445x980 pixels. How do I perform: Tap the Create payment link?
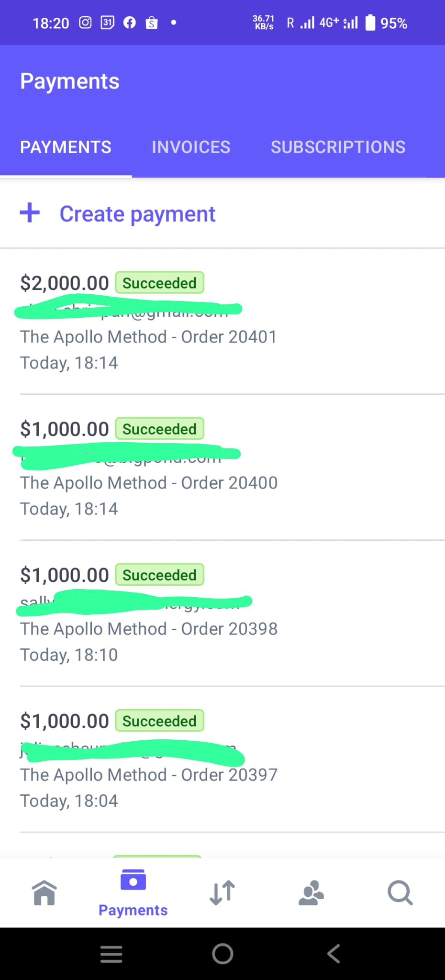pyautogui.click(x=137, y=214)
